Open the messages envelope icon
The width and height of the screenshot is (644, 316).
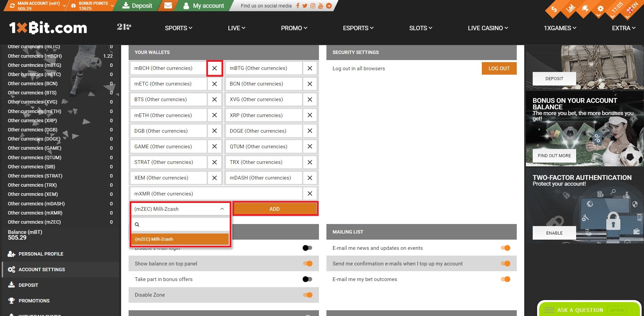coord(168,5)
